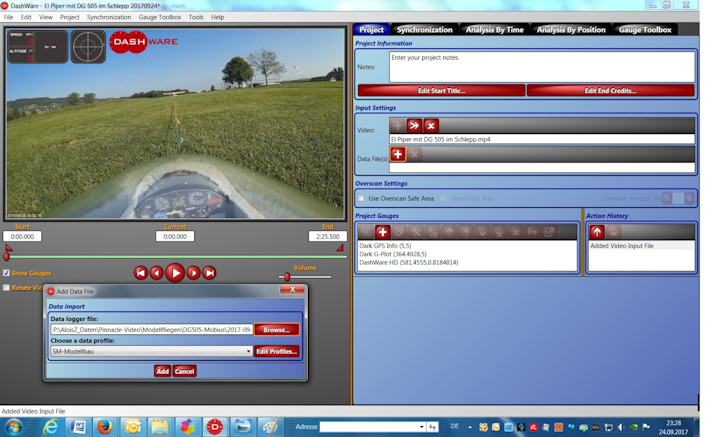Move gauge to top icon

point(466,232)
